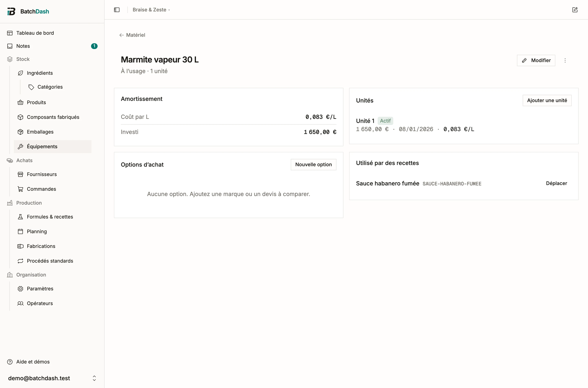
Task: Open Planning from the sidebar
Action: [x=53, y=231]
